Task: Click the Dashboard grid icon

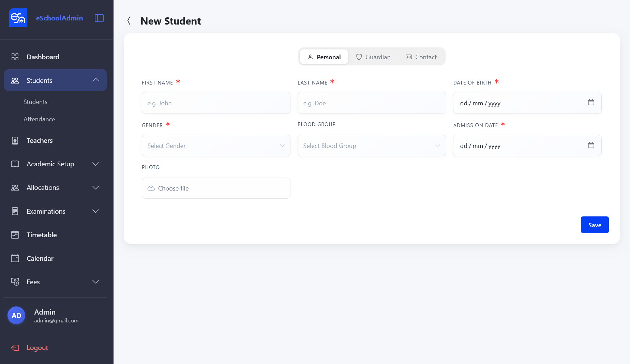Action: (x=15, y=57)
